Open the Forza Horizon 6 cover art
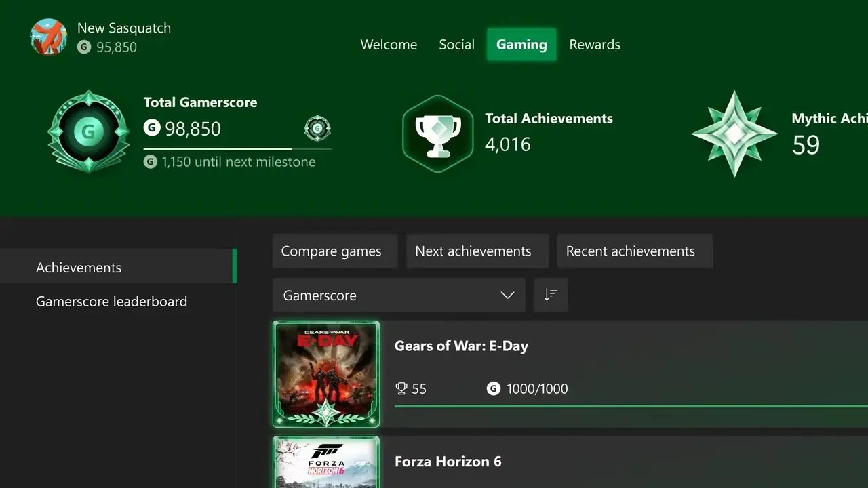The width and height of the screenshot is (868, 488). pyautogui.click(x=326, y=462)
